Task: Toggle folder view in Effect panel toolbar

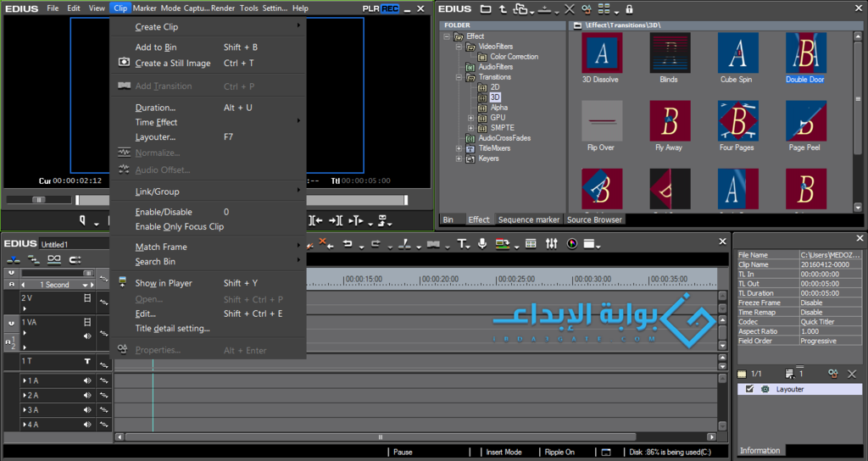Action: pyautogui.click(x=486, y=8)
